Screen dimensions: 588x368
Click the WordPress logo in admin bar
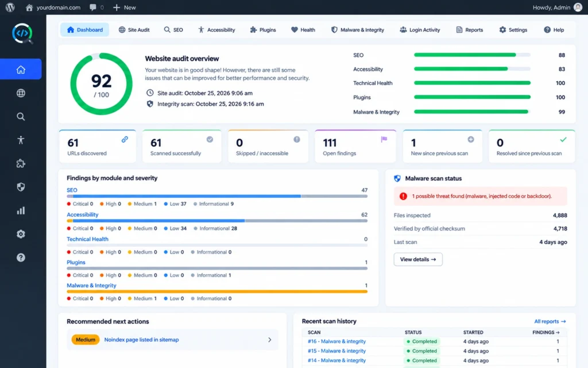pos(10,7)
